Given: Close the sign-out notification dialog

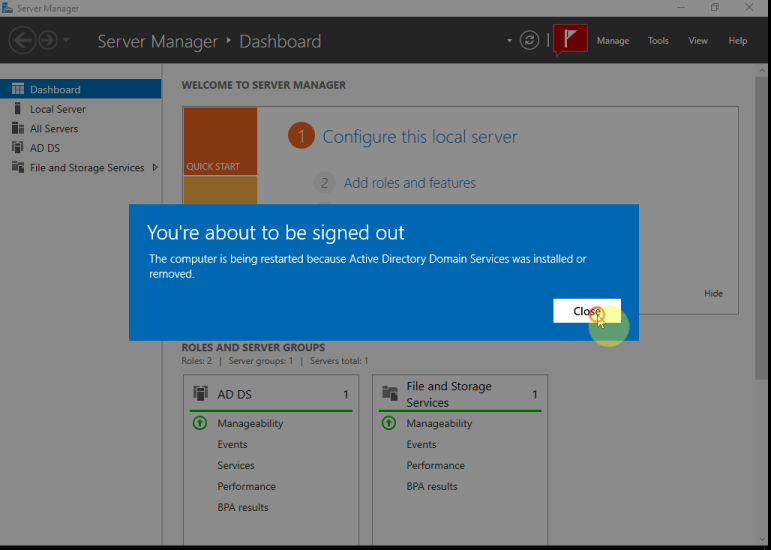Looking at the screenshot, I should pos(587,311).
